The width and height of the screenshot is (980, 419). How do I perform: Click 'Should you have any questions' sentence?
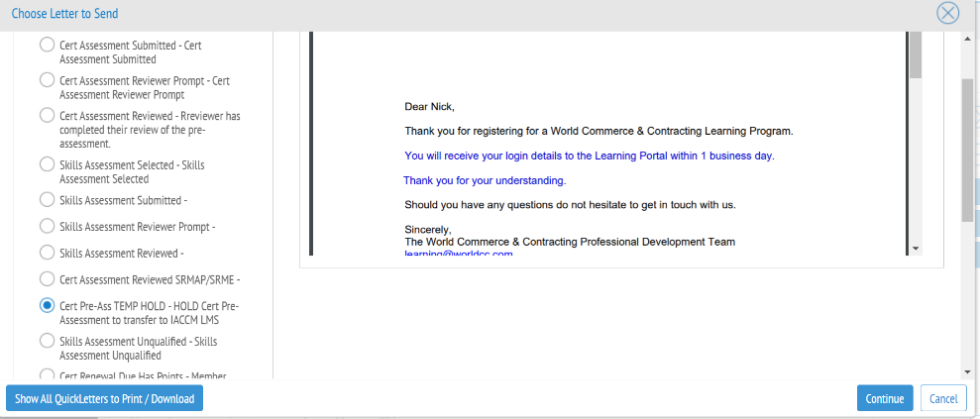tap(570, 204)
